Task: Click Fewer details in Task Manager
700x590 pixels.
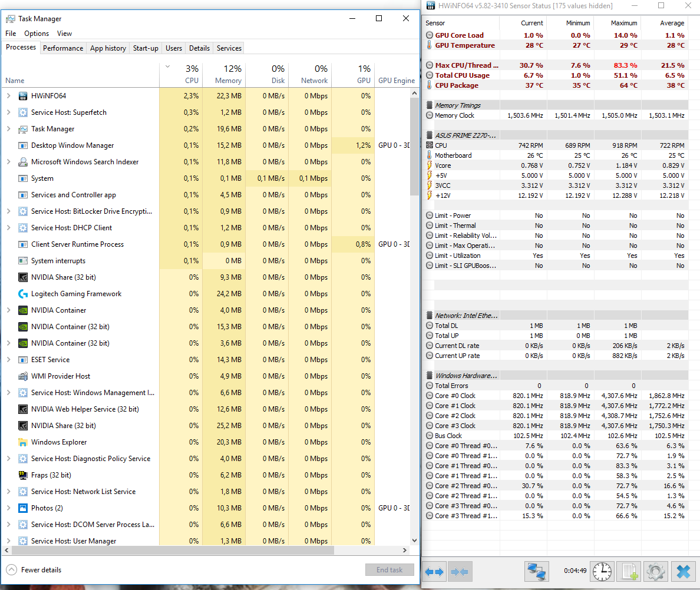Action: click(34, 570)
